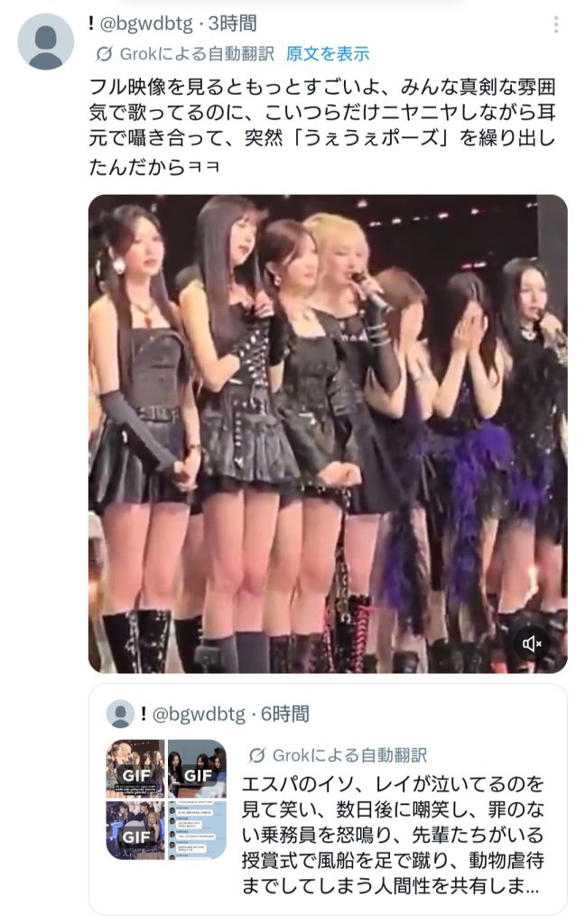Open bottom-left GIF thumbnail in quoted tweet

[135, 830]
